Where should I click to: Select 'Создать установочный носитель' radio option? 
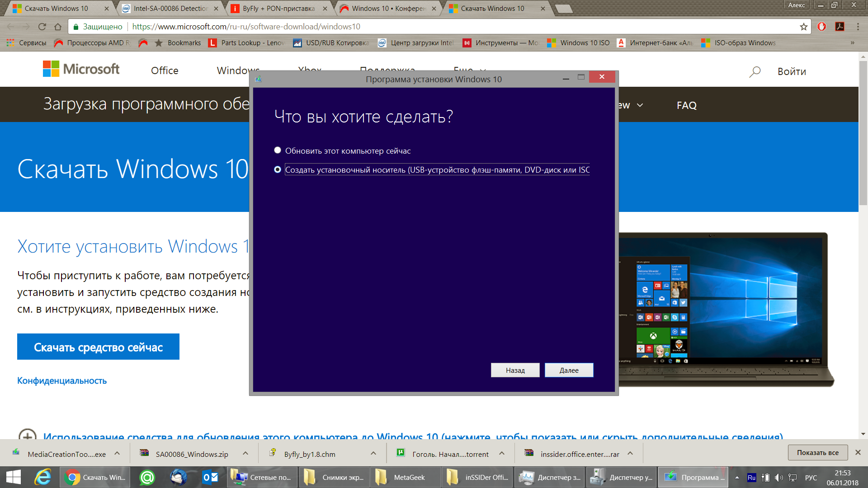pyautogui.click(x=278, y=169)
